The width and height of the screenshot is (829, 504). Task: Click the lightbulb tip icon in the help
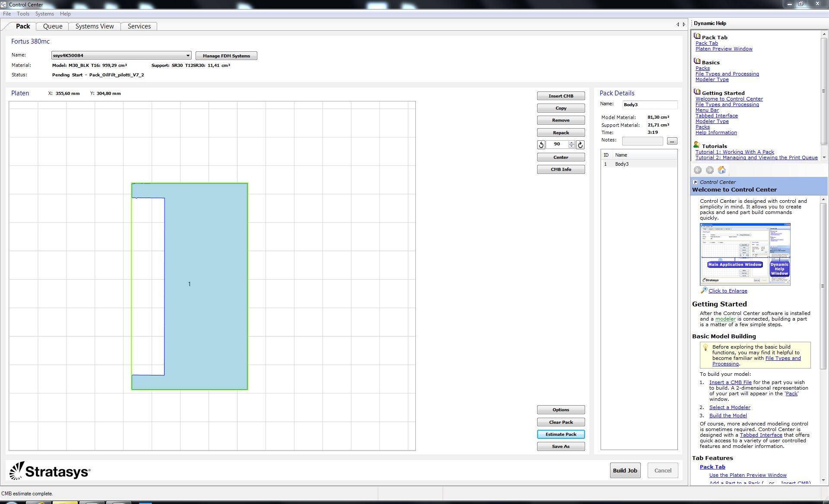[706, 347]
